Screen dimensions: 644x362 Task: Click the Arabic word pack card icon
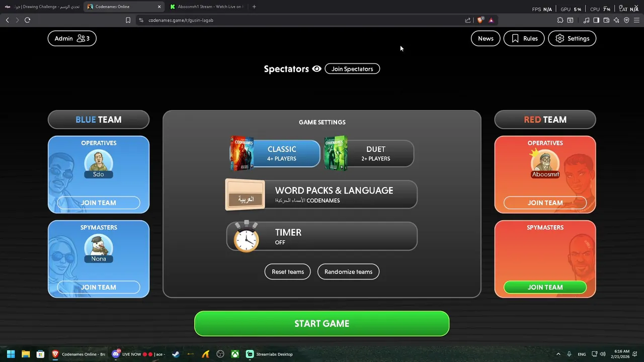pyautogui.click(x=246, y=195)
